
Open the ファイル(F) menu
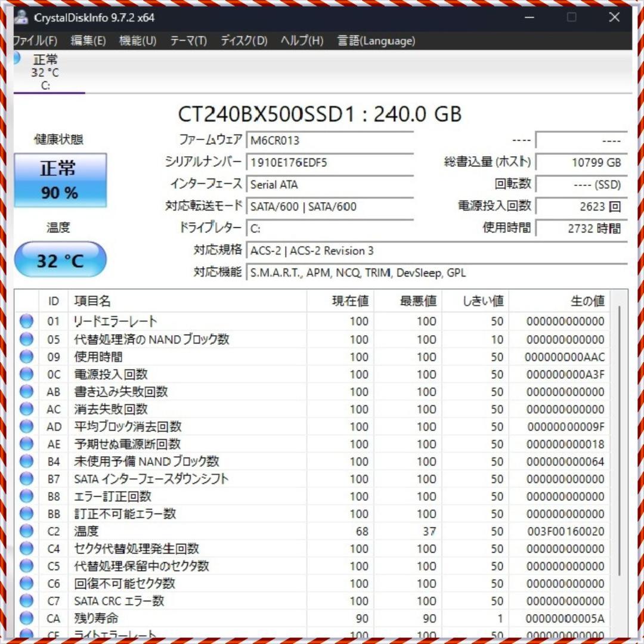[x=35, y=41]
